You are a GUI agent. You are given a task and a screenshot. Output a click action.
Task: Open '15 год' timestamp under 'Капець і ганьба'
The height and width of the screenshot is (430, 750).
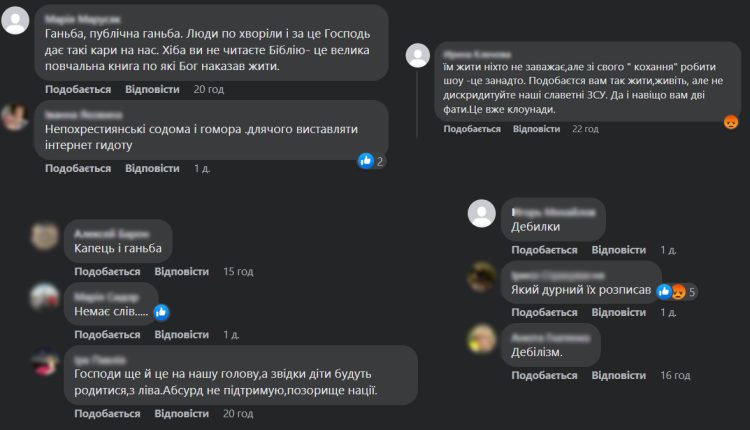coord(238,272)
